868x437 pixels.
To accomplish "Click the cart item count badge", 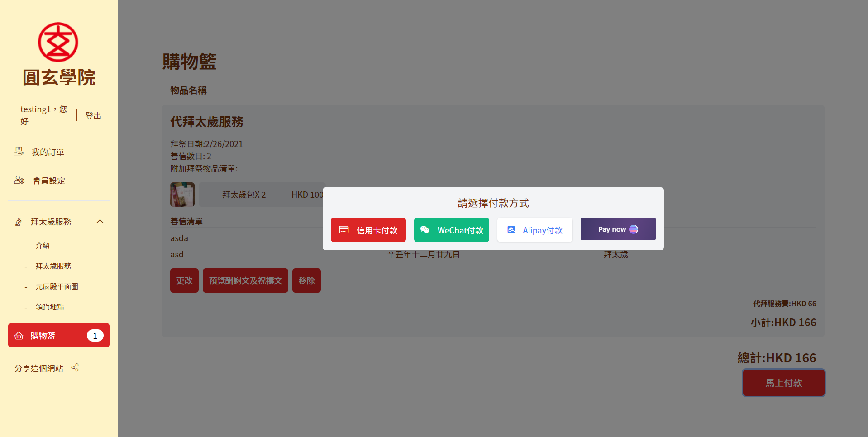I will coord(95,336).
